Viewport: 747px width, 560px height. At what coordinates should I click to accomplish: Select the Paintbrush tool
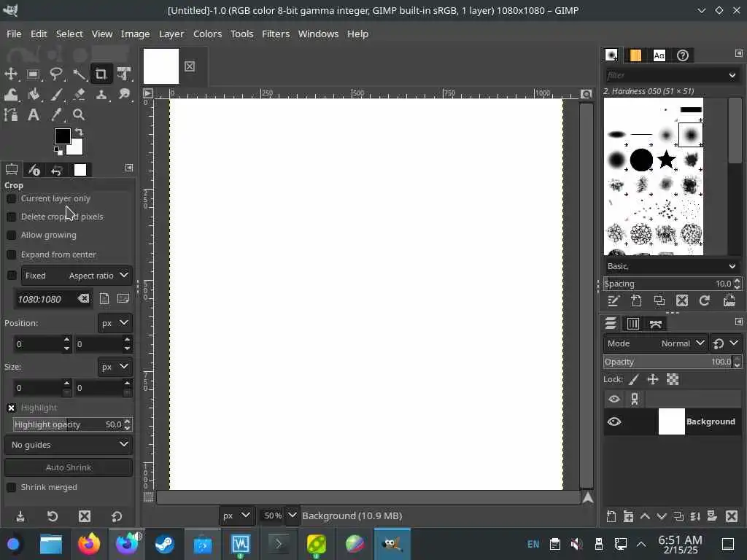pos(56,94)
